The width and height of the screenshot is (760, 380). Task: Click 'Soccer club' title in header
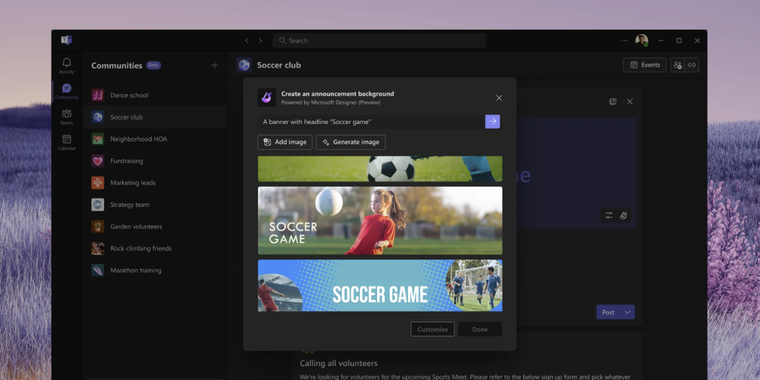279,65
